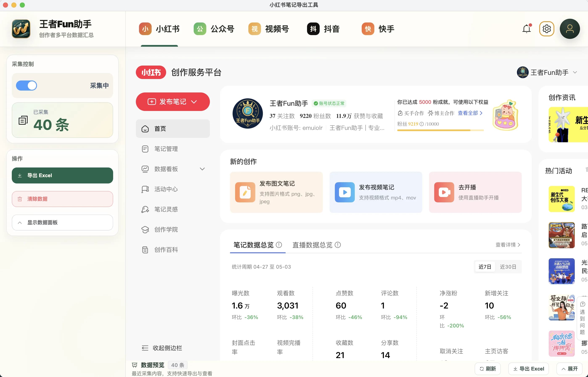Click 收起侧边栏 to collapse the sidebar

(162, 348)
